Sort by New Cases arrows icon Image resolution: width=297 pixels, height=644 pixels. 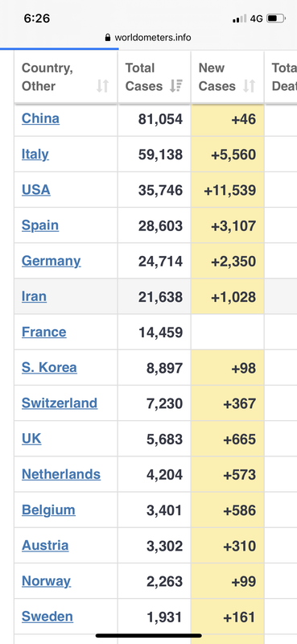point(250,86)
